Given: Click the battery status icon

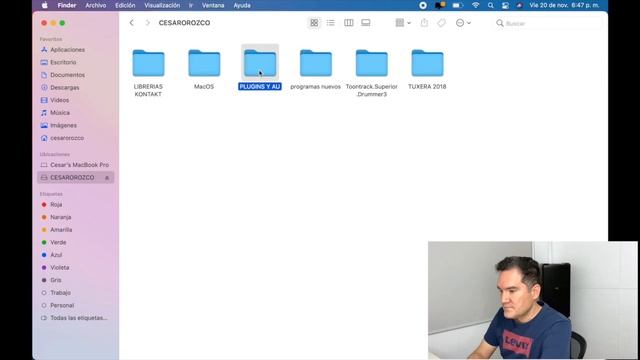Looking at the screenshot, I should point(458,5).
